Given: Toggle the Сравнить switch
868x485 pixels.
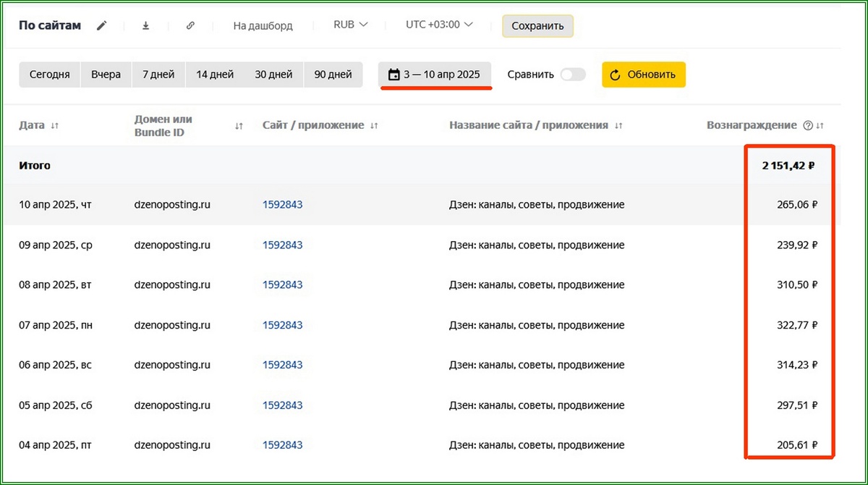Looking at the screenshot, I should 573,75.
